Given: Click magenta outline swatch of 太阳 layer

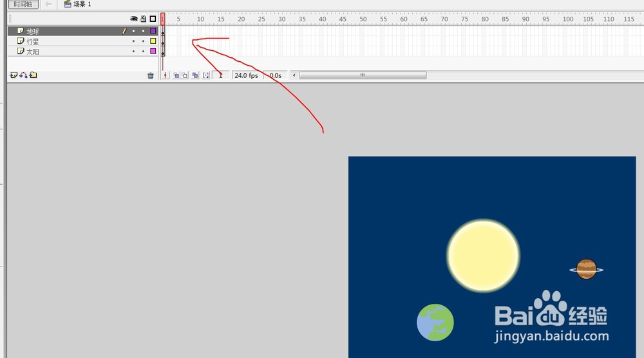Looking at the screenshot, I should (x=153, y=52).
